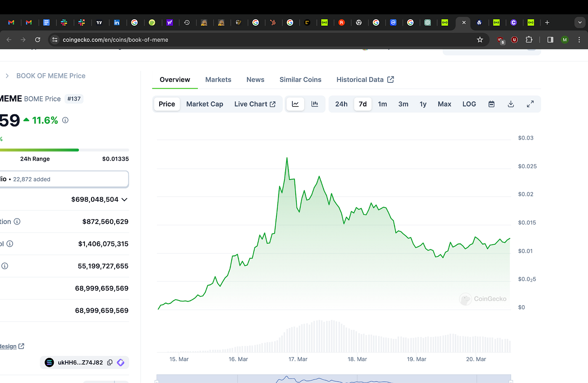Select the line chart icon

point(295,104)
